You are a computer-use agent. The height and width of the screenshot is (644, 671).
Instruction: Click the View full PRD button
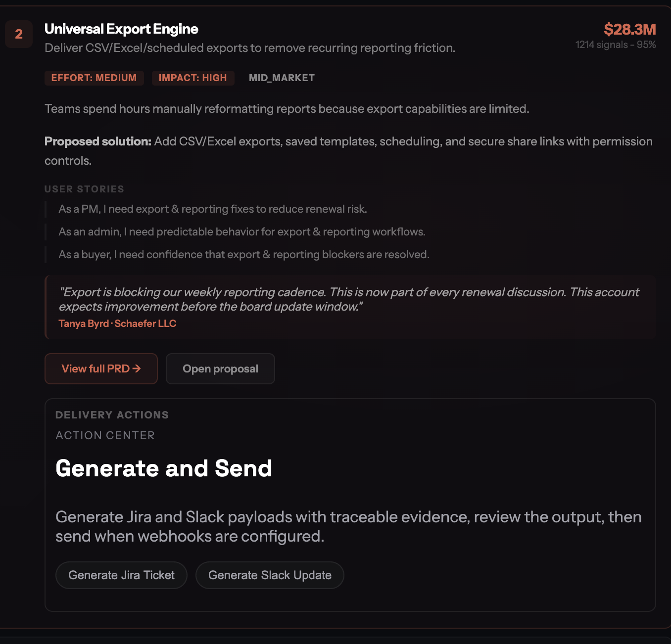pyautogui.click(x=101, y=368)
